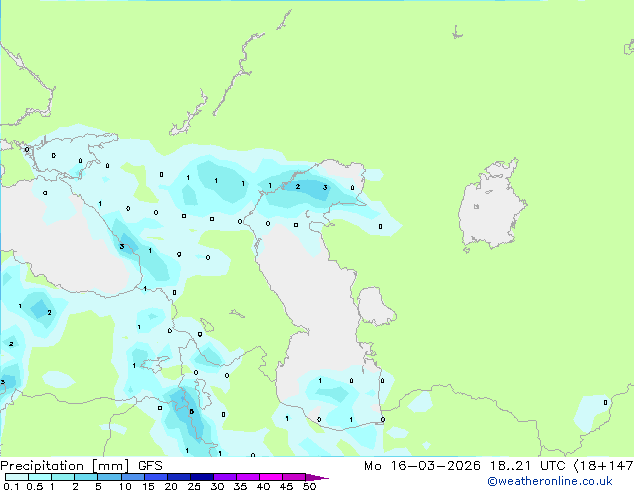634x490 pixels.
Task: Select the 35–40 mm legend swatch
Action: (247, 477)
